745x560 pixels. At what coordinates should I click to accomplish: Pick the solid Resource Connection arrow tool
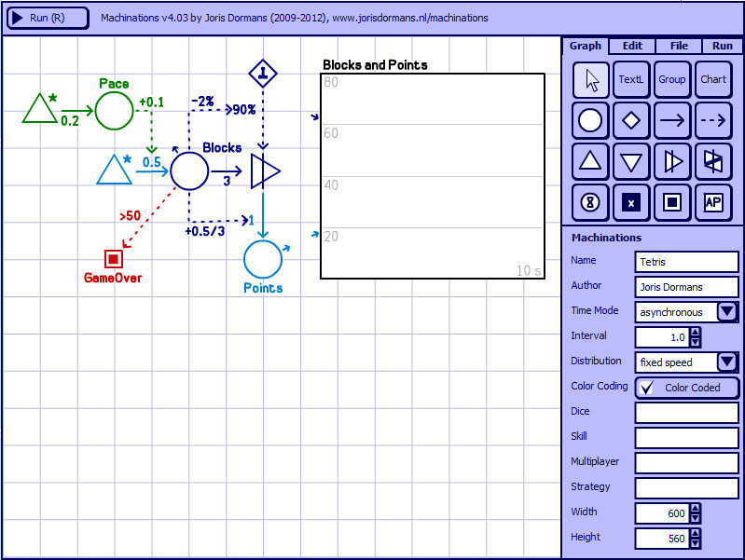click(672, 120)
